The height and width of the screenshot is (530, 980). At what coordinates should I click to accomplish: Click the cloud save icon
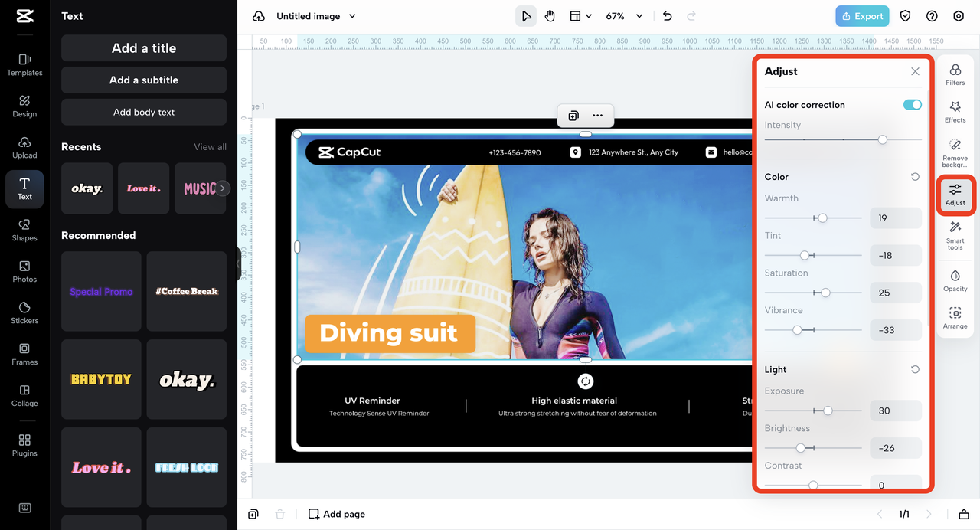(x=259, y=16)
